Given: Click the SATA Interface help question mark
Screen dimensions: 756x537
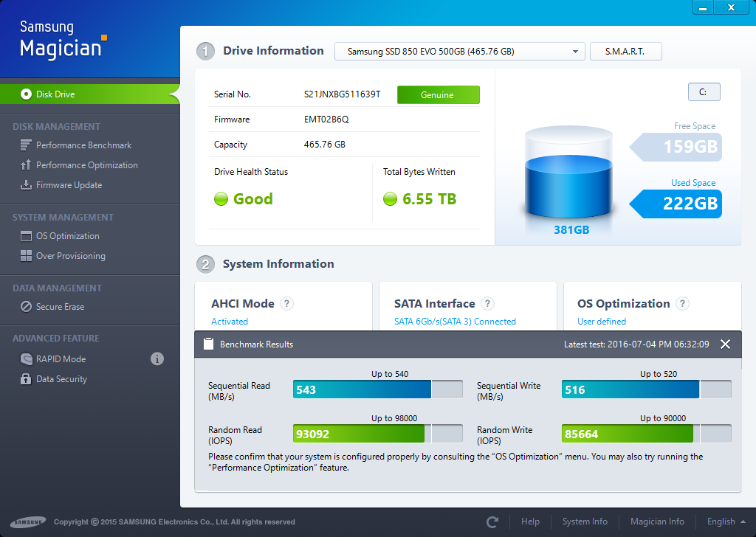Looking at the screenshot, I should (x=487, y=304).
